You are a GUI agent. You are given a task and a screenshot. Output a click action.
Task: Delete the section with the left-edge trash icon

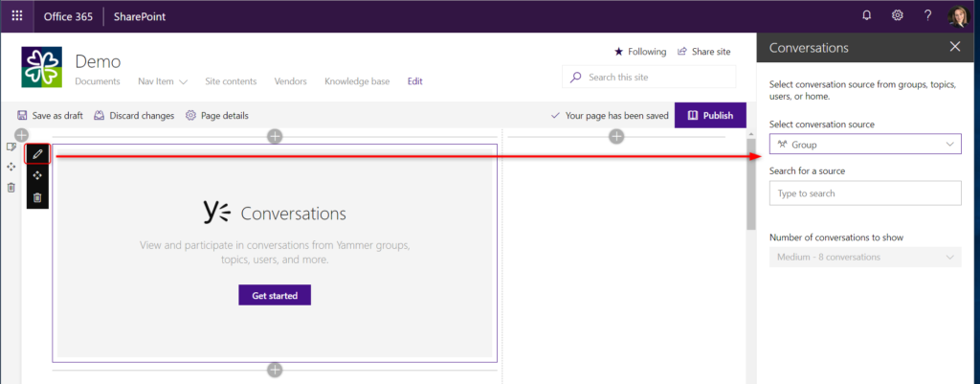point(11,187)
